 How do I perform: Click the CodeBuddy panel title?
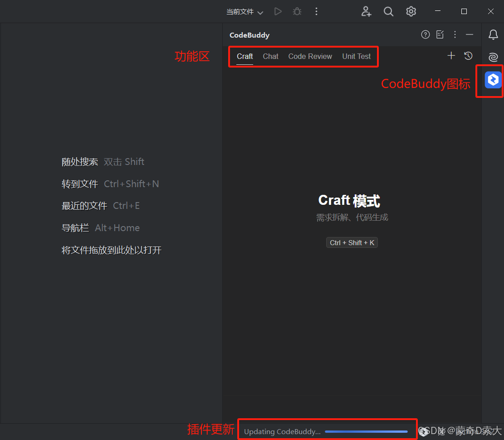[x=250, y=35]
